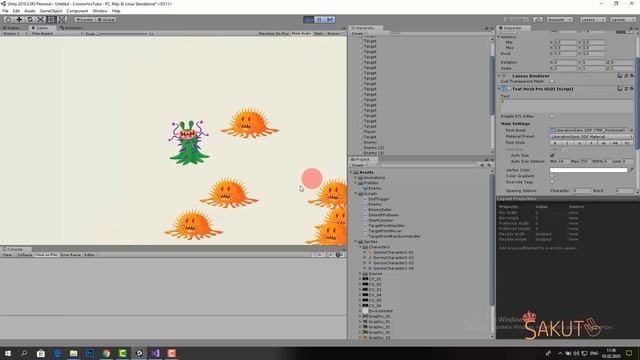Switch to the Scene tab

(x=11, y=28)
